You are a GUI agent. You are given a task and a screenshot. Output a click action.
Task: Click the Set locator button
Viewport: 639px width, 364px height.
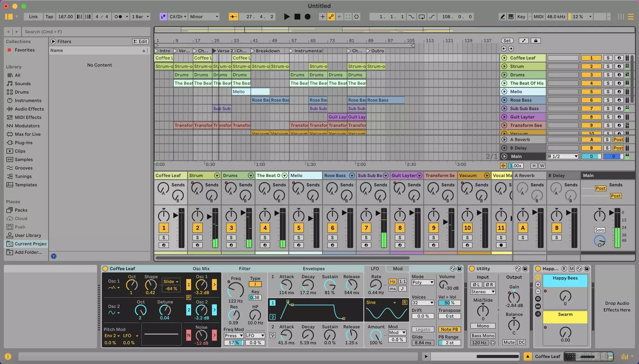(x=507, y=41)
